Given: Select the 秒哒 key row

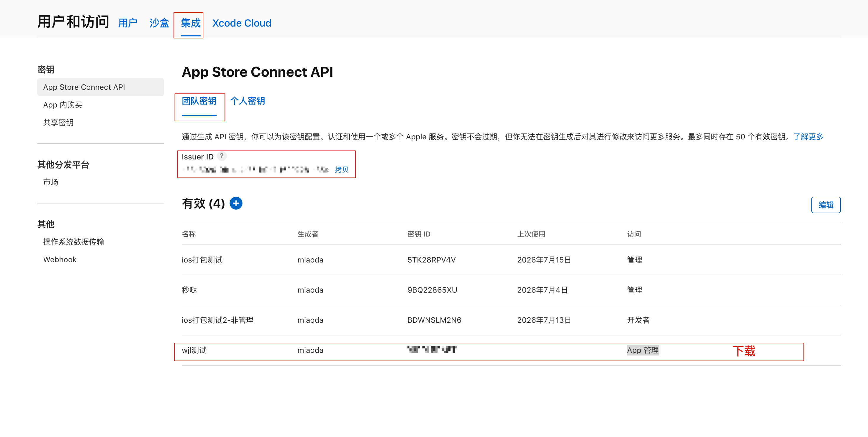Looking at the screenshot, I should (511, 290).
